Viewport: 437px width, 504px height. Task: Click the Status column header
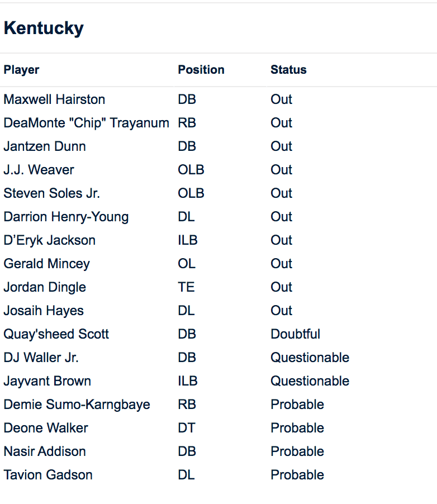coord(288,70)
